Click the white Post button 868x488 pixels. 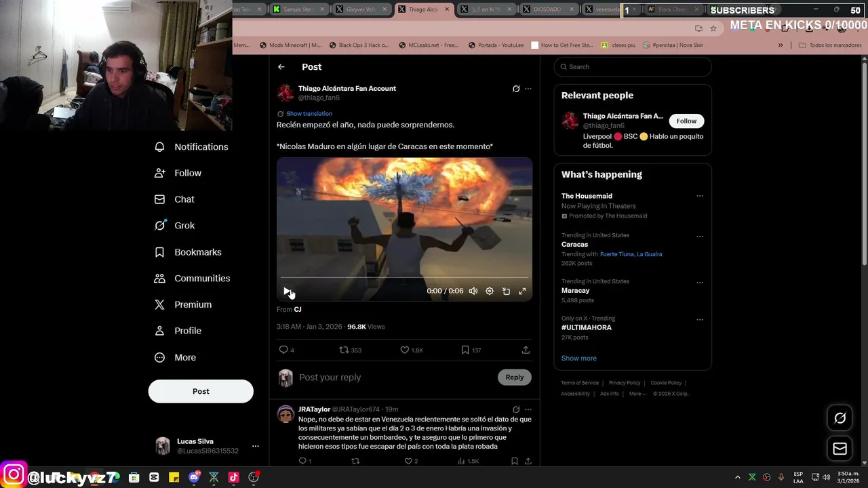click(x=201, y=391)
